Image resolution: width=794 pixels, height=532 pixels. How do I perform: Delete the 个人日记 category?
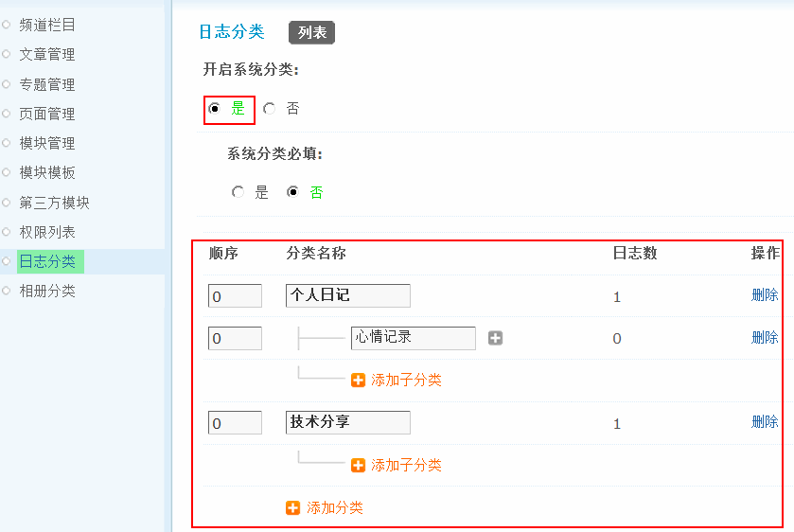[765, 295]
